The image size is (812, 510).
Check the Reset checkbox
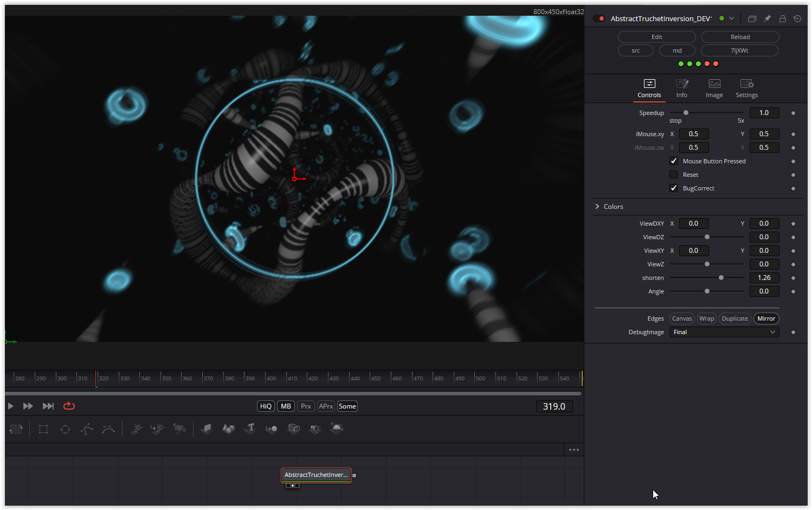click(x=673, y=175)
